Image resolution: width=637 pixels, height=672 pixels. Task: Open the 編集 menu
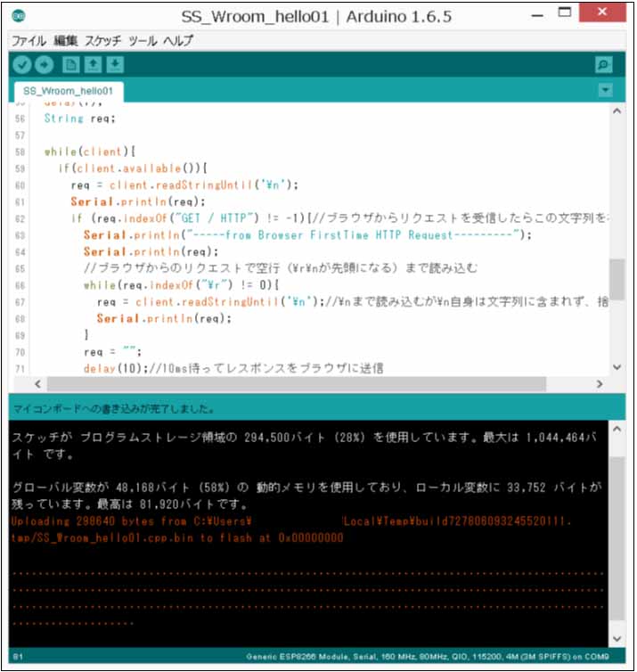[x=66, y=41]
